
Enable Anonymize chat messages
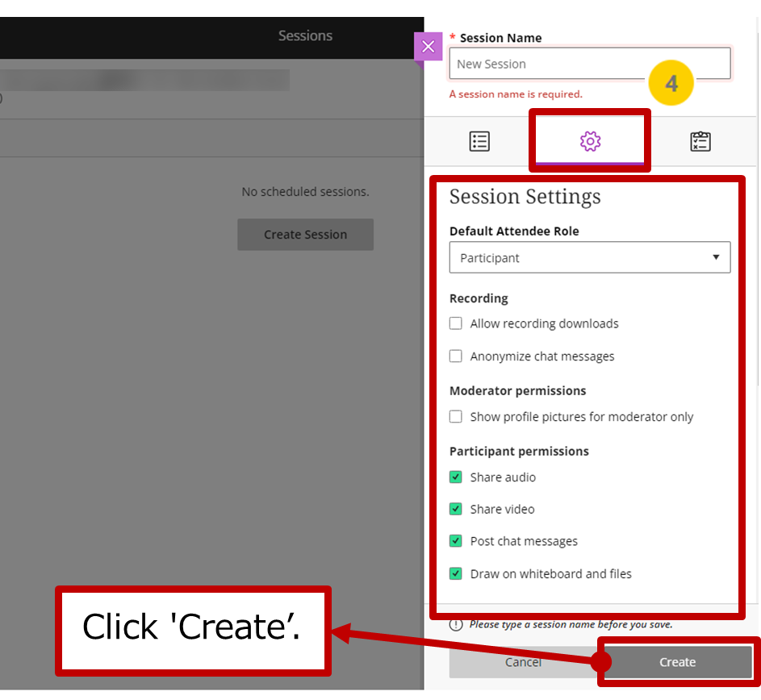tap(455, 356)
